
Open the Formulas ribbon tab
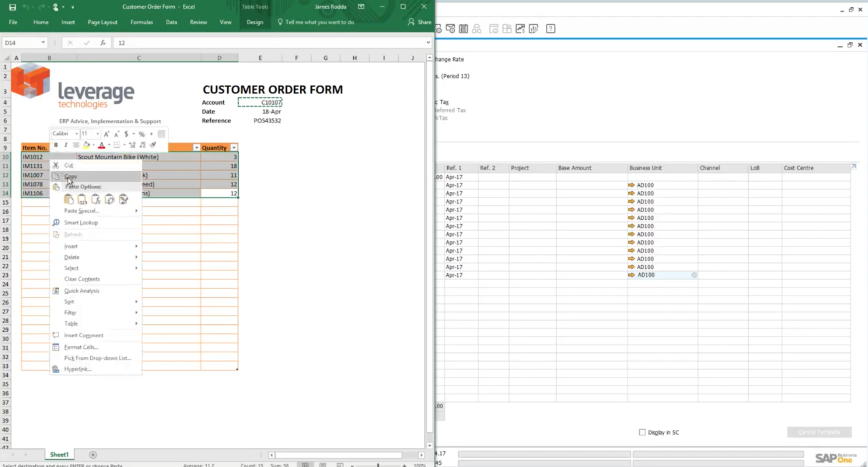(142, 22)
